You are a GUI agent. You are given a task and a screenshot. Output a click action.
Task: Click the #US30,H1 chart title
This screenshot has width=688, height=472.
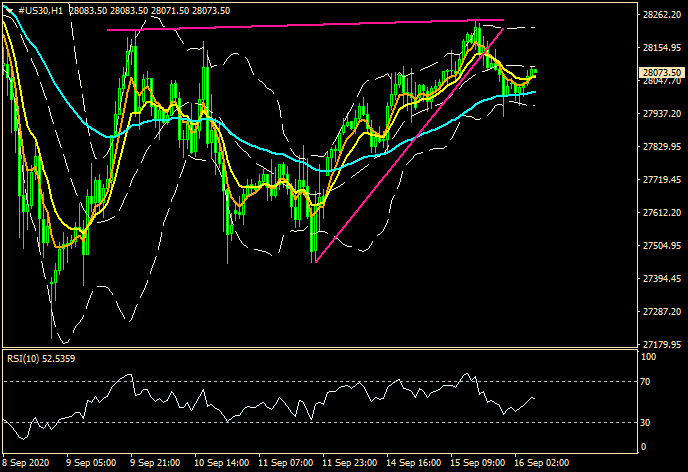pos(42,10)
